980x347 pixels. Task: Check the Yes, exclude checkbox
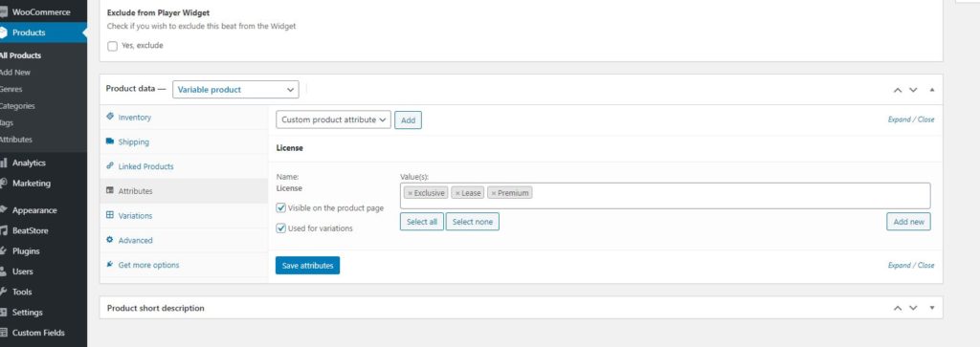click(x=113, y=46)
